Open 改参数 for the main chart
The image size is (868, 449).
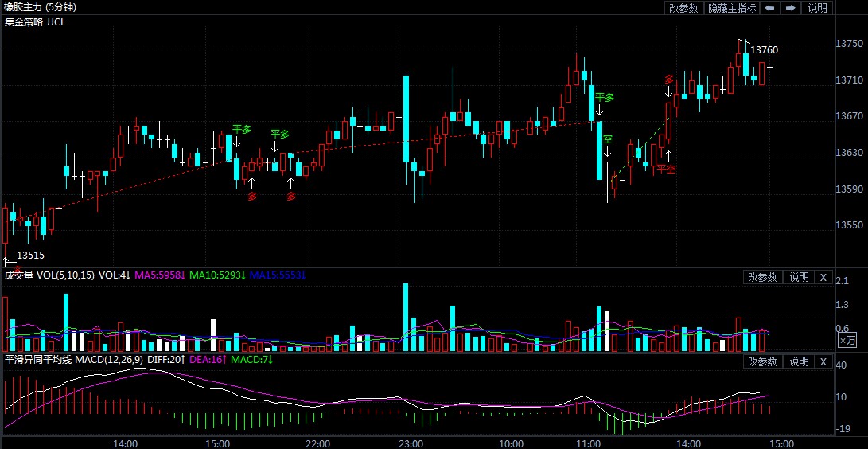(683, 8)
